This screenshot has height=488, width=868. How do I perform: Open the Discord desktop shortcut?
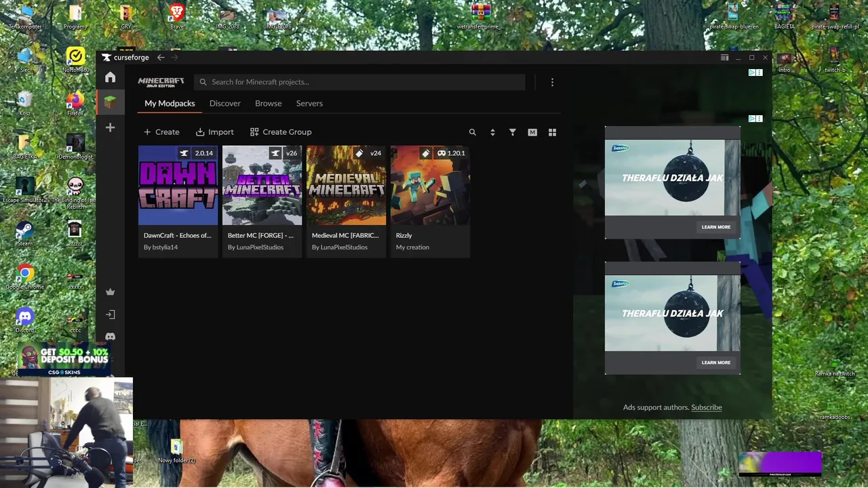(x=25, y=320)
